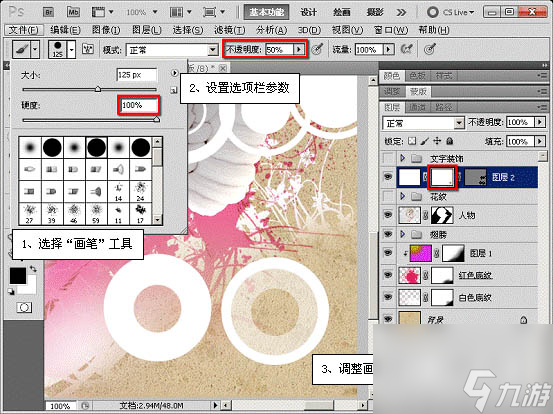553x414 pixels.
Task: Lock all padlock icon
Action: coord(449,141)
